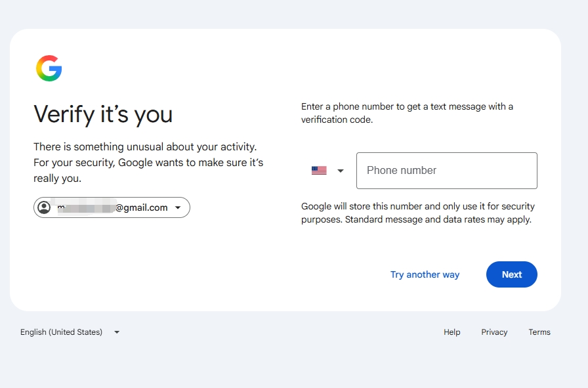Screen dimensions: 588x388
Task: Click the account avatar icon
Action: point(44,207)
